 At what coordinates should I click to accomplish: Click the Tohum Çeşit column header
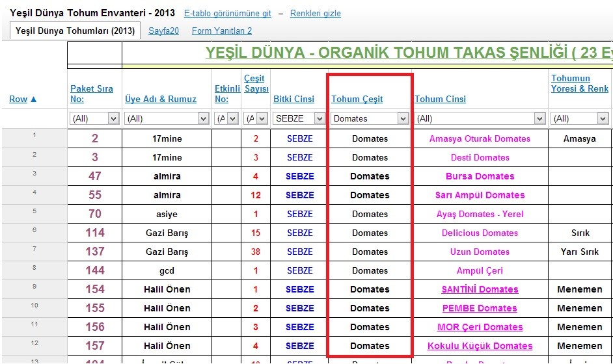357,99
